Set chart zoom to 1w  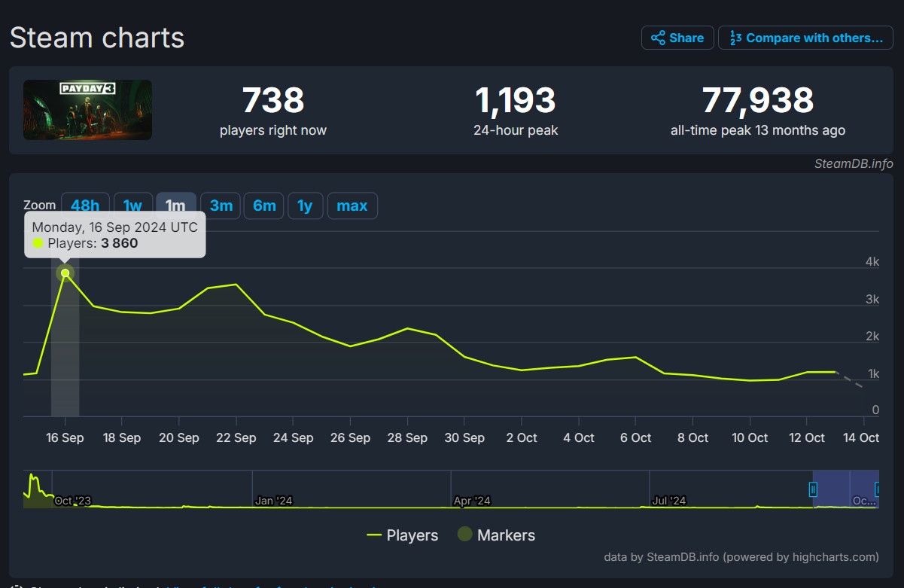[132, 206]
